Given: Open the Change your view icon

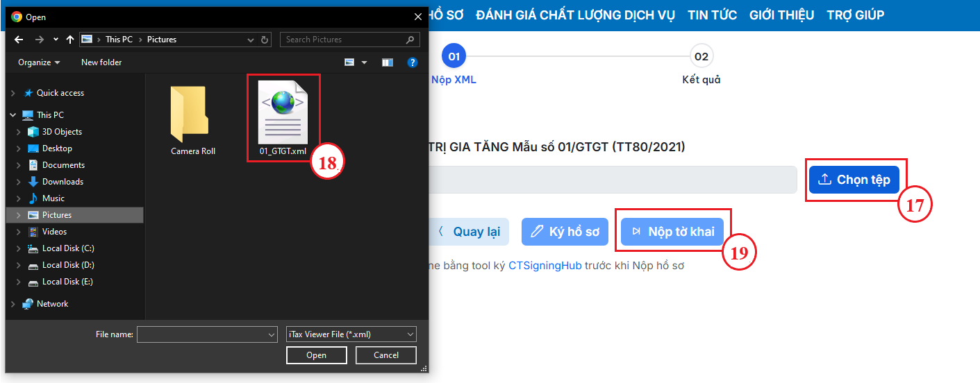Looking at the screenshot, I should tap(351, 62).
